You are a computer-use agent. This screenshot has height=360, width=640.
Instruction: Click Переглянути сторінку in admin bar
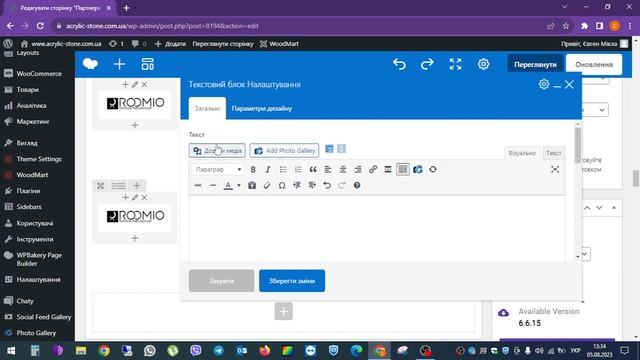pyautogui.click(x=223, y=44)
